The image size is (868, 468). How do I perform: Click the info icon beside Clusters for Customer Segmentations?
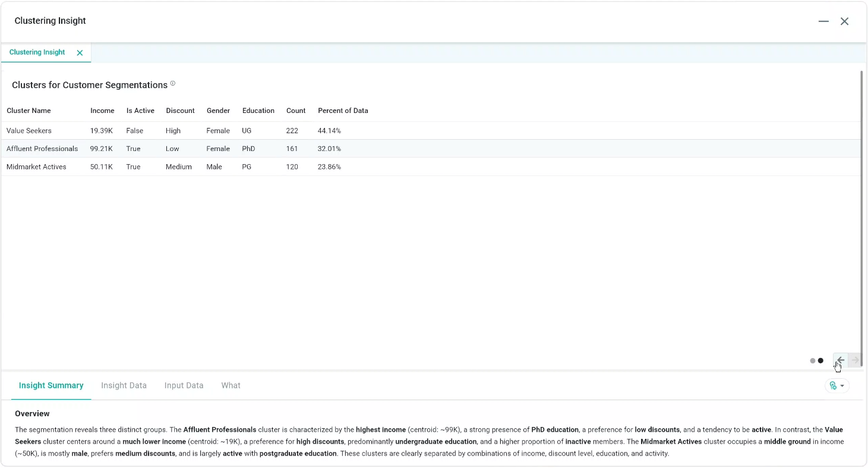point(173,83)
